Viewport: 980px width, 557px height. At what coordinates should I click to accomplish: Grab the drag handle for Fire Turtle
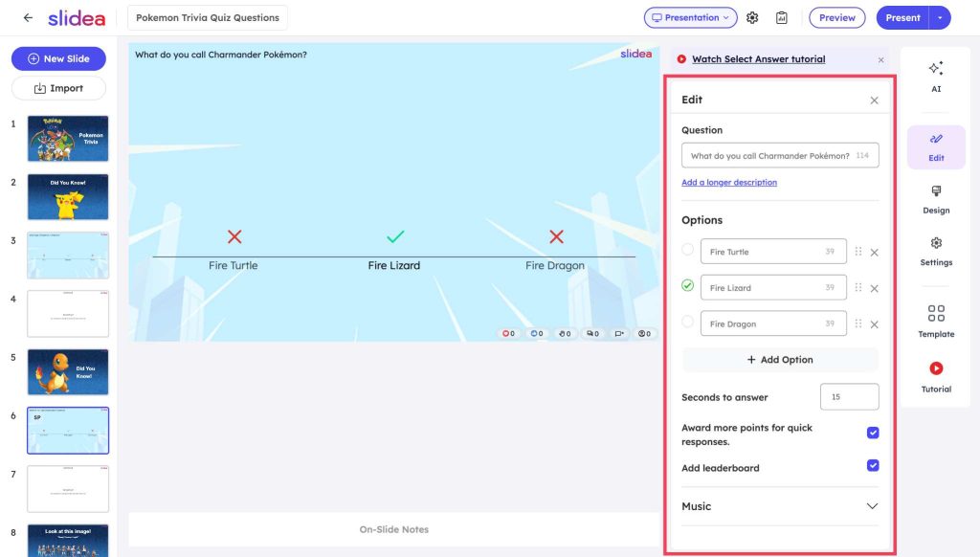click(858, 252)
